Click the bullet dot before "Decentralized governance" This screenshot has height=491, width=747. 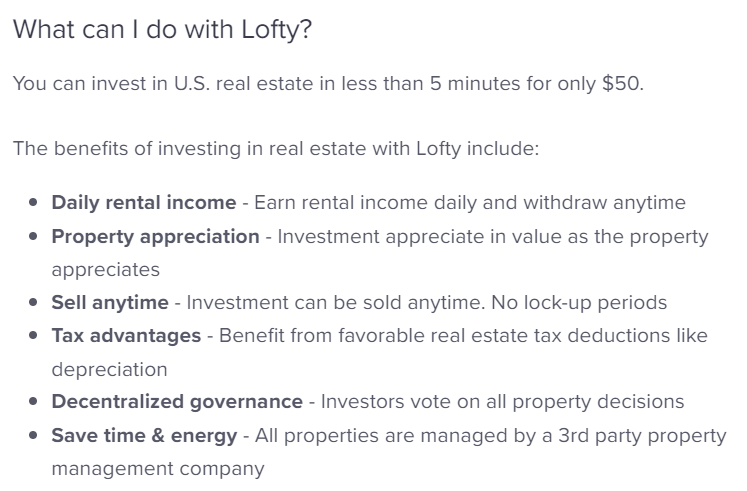click(33, 401)
